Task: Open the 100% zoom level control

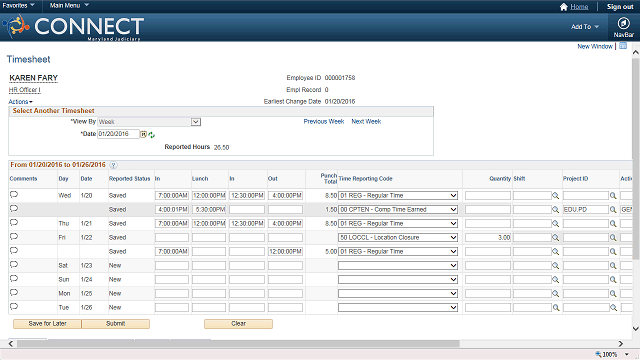Action: [x=612, y=354]
